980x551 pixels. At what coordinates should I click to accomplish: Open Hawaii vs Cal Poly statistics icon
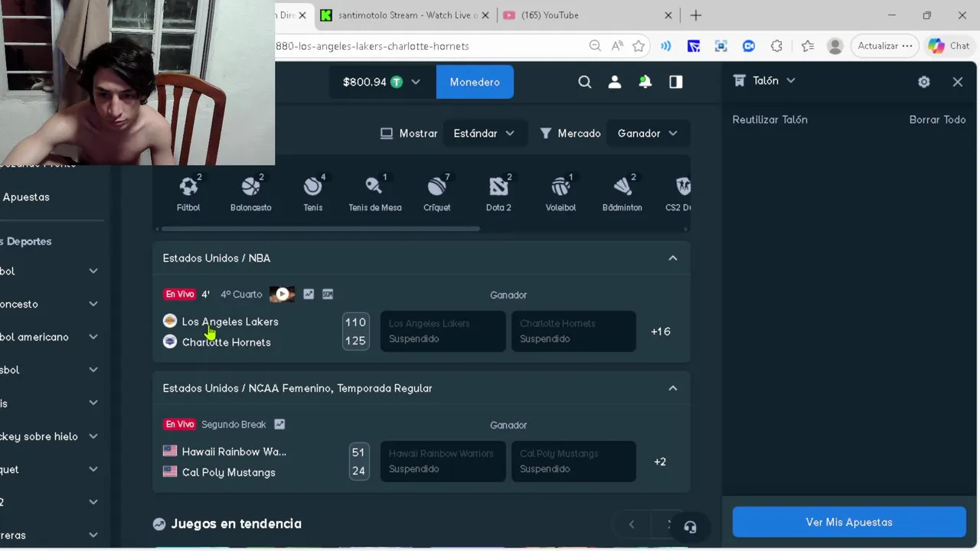(x=279, y=424)
